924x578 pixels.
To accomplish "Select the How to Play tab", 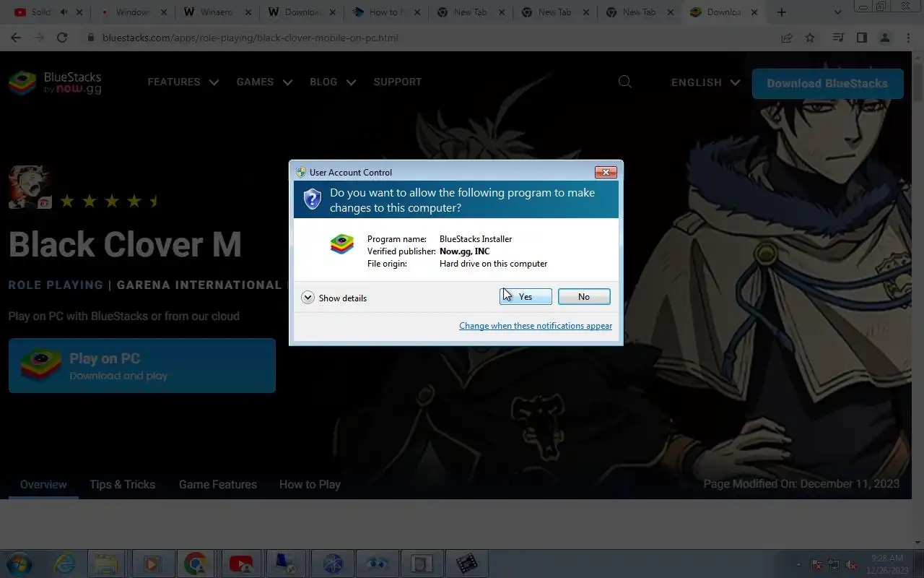I will (x=310, y=485).
